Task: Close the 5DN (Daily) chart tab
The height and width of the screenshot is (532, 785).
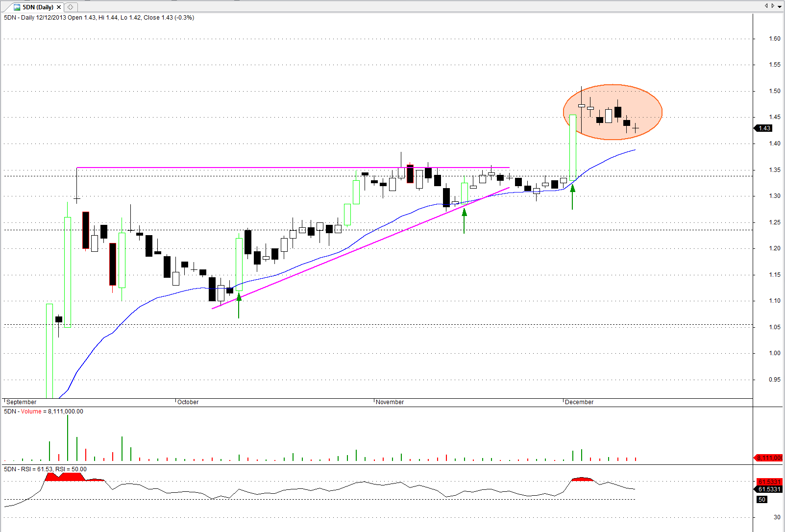Action: click(59, 7)
